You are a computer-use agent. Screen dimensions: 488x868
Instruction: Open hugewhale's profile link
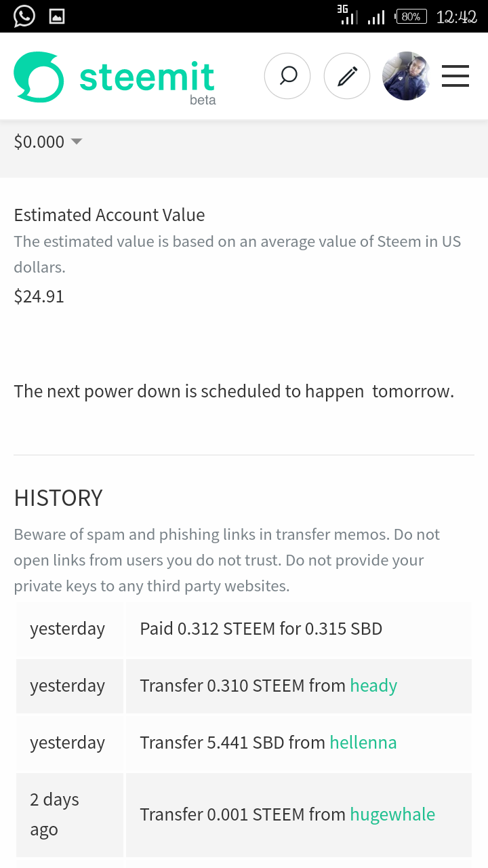(x=392, y=814)
